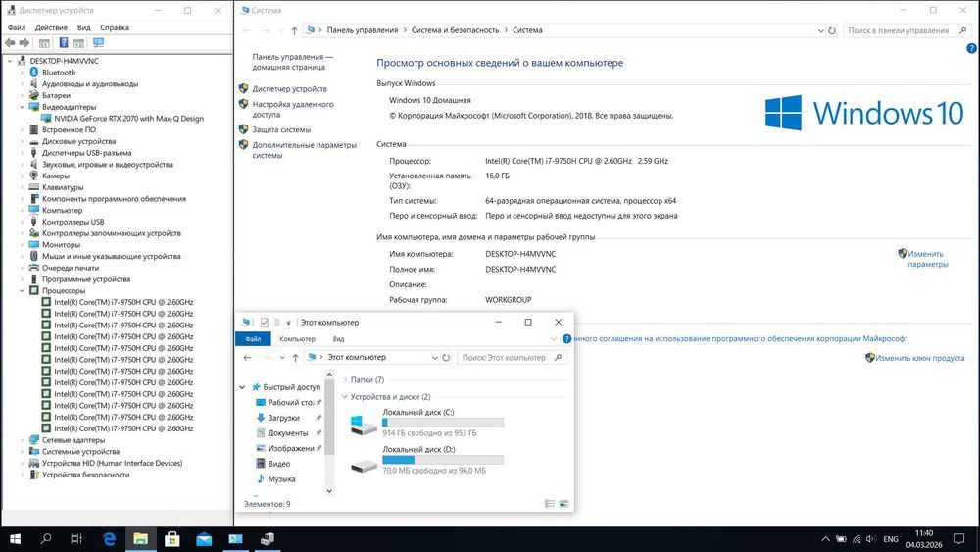Image resolution: width=980 pixels, height=552 pixels.
Task: Expand the Системные устройства category
Action: point(22,451)
